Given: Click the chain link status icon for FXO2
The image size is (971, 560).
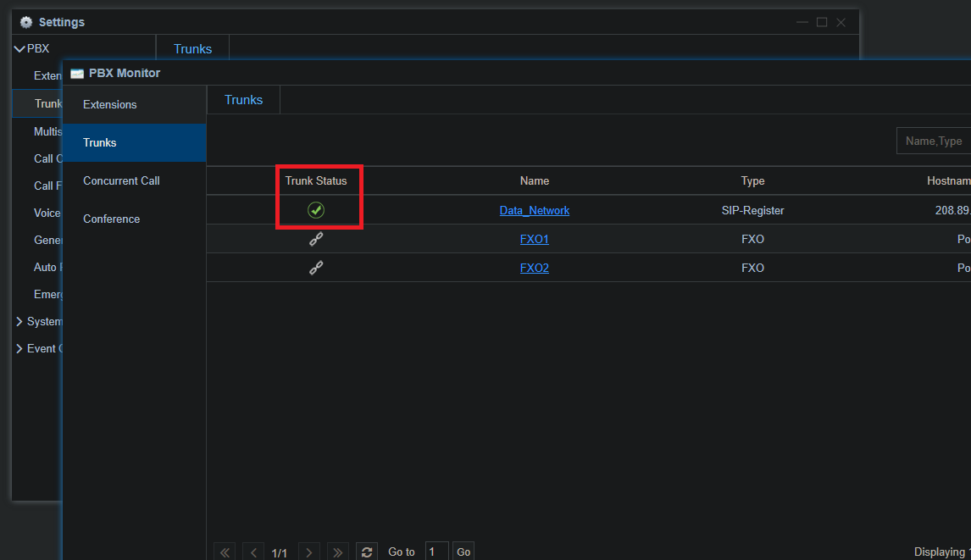Looking at the screenshot, I should [x=316, y=268].
